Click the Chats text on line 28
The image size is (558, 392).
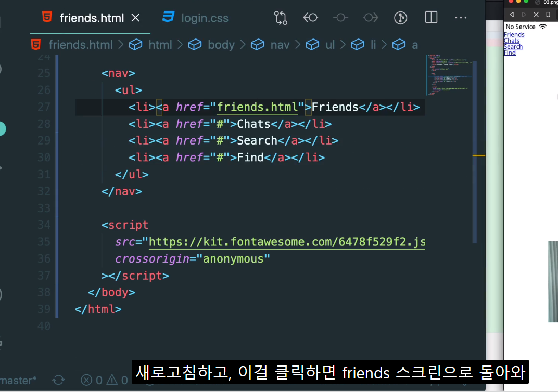click(253, 124)
